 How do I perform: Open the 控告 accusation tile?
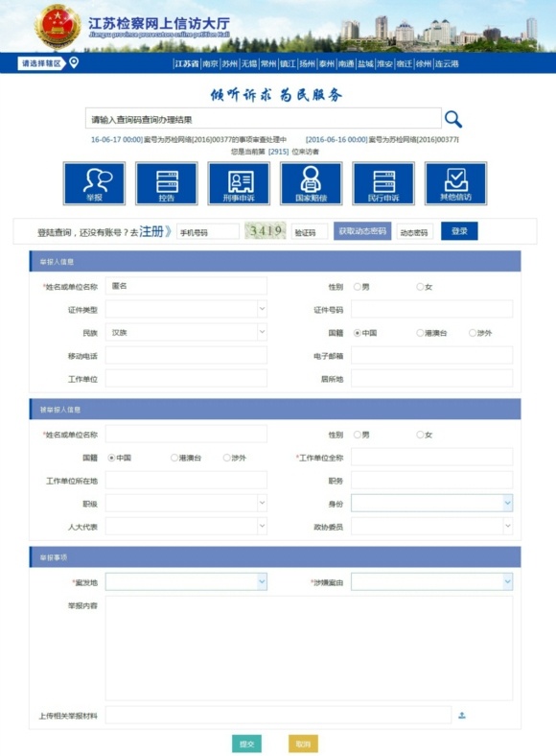click(x=167, y=183)
